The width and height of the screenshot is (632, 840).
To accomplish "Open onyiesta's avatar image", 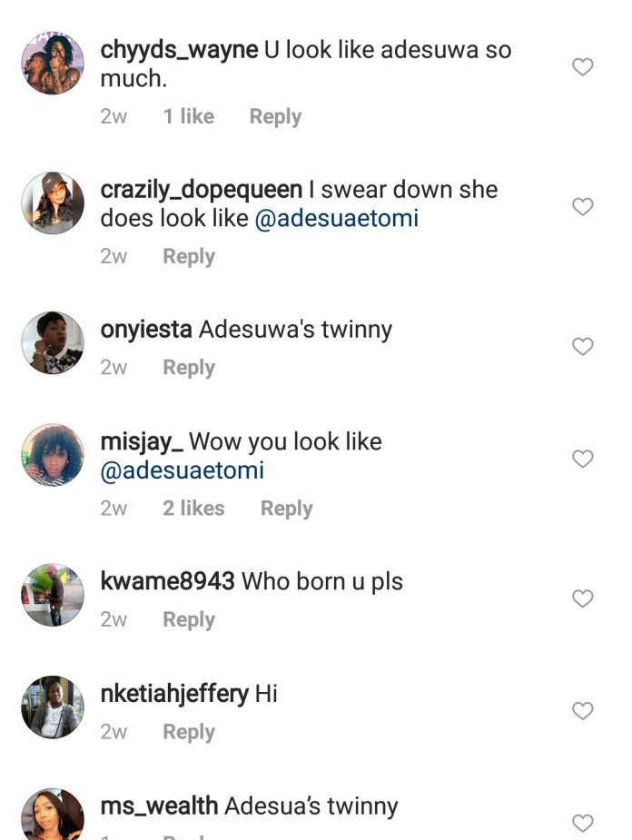I will (x=53, y=343).
